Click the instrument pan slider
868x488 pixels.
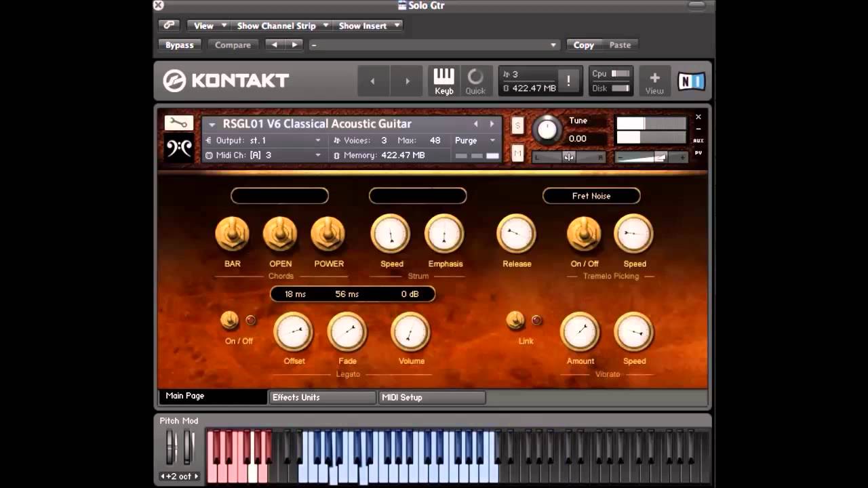pyautogui.click(x=568, y=157)
